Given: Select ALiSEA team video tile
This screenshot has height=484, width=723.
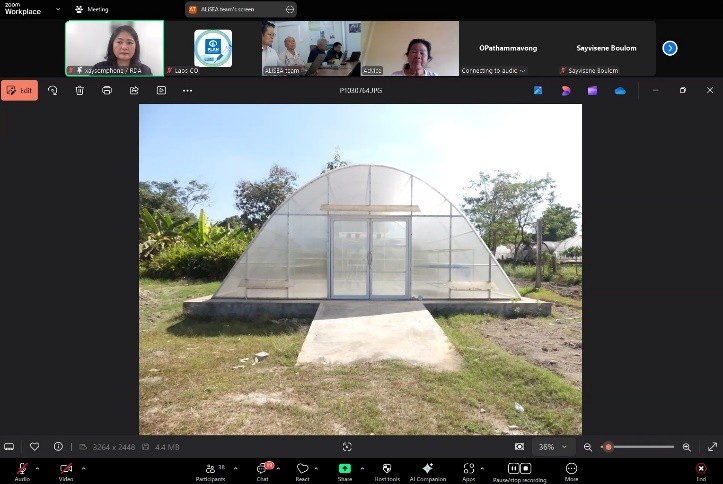Looking at the screenshot, I should click(311, 48).
